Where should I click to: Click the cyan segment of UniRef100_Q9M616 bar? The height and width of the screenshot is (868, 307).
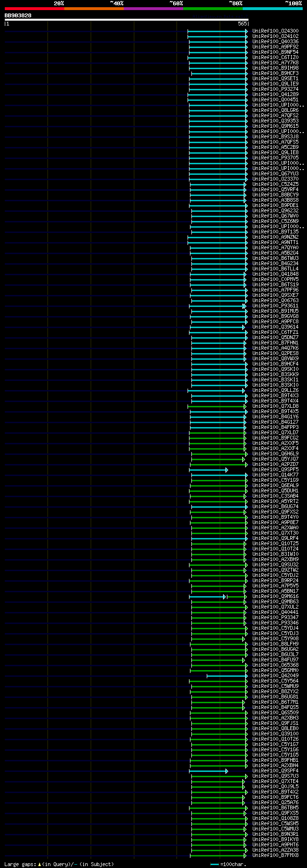(207, 597)
